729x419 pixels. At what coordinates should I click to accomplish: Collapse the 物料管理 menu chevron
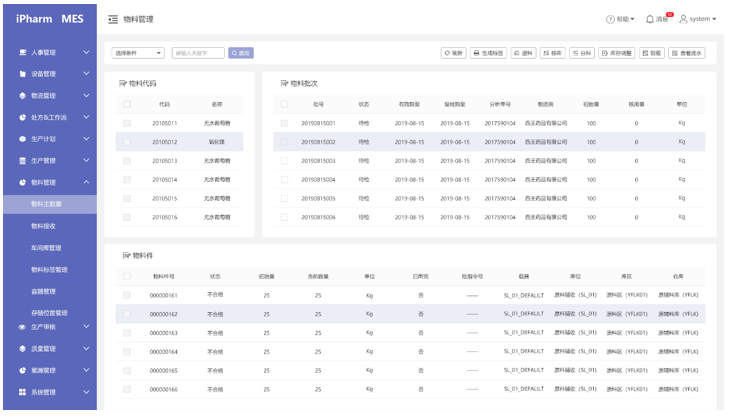(86, 182)
